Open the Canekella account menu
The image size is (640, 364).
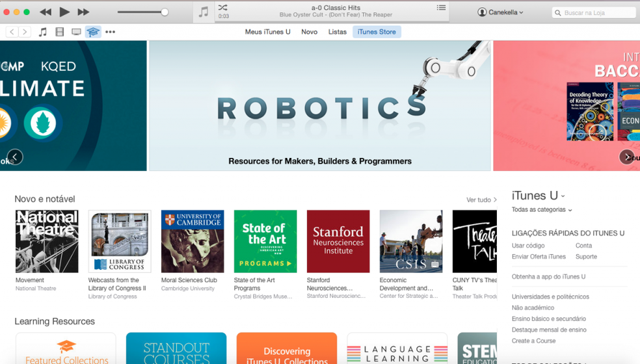coord(500,12)
